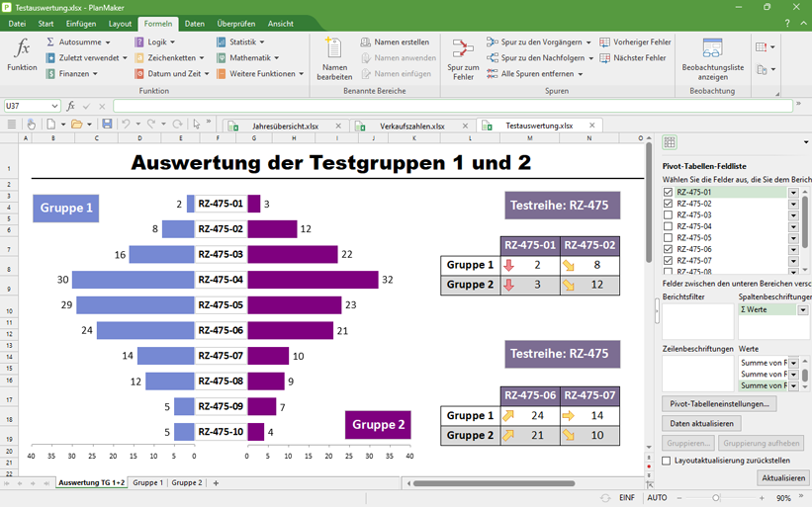The height and width of the screenshot is (507, 812).
Task: Check the RZ-475-04 field
Action: pos(668,226)
